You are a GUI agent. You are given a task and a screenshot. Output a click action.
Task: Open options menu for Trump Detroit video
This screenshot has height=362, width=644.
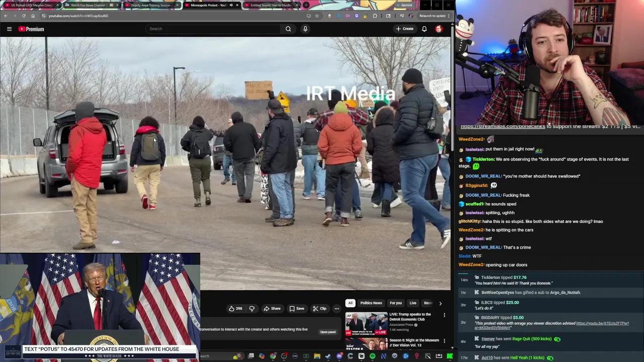[x=444, y=315]
